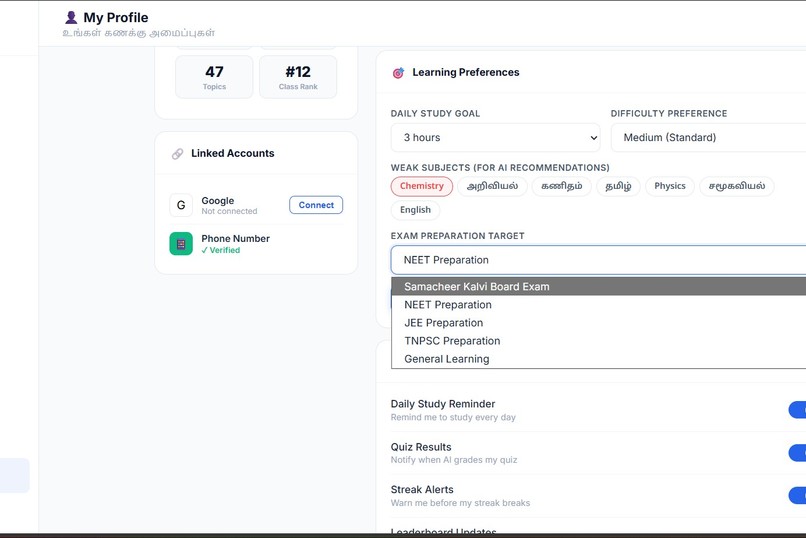Deselect the Chemistry weak subject chip

(x=422, y=186)
